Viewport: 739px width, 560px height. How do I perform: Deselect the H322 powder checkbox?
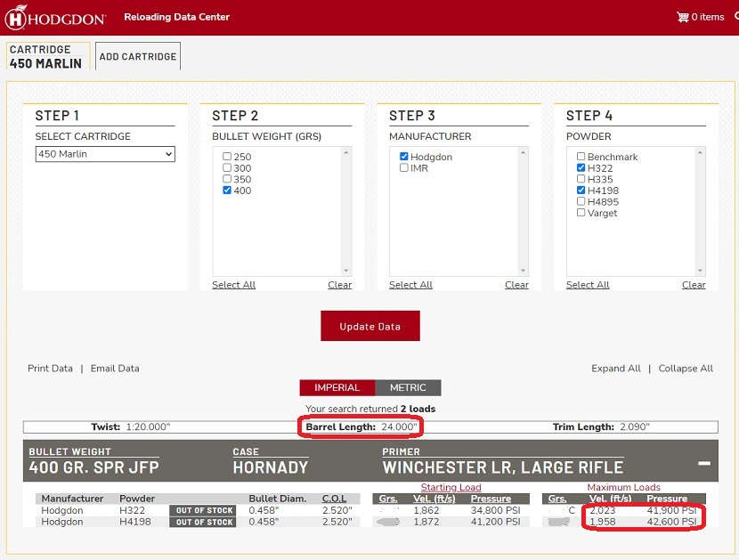(x=581, y=167)
